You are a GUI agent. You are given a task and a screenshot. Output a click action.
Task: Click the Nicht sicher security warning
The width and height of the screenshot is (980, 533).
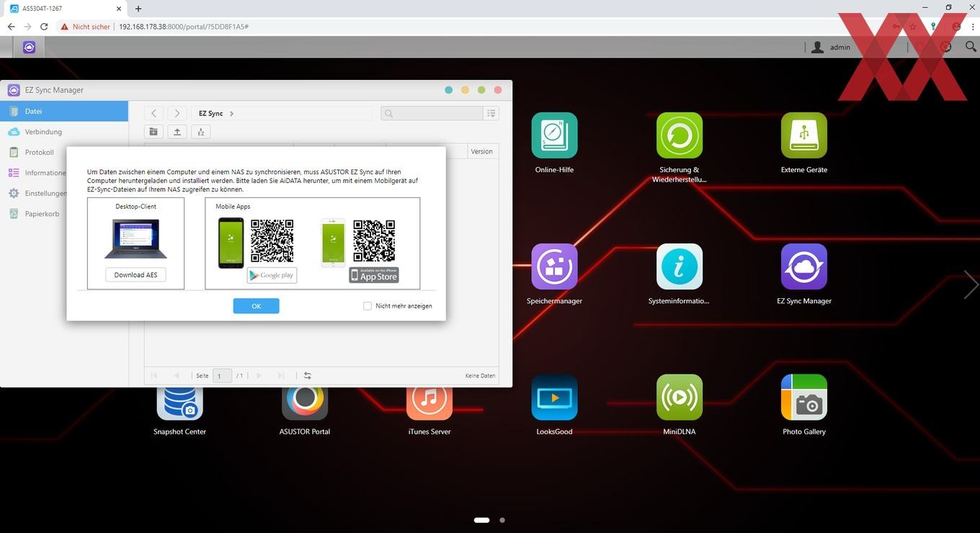click(x=85, y=27)
